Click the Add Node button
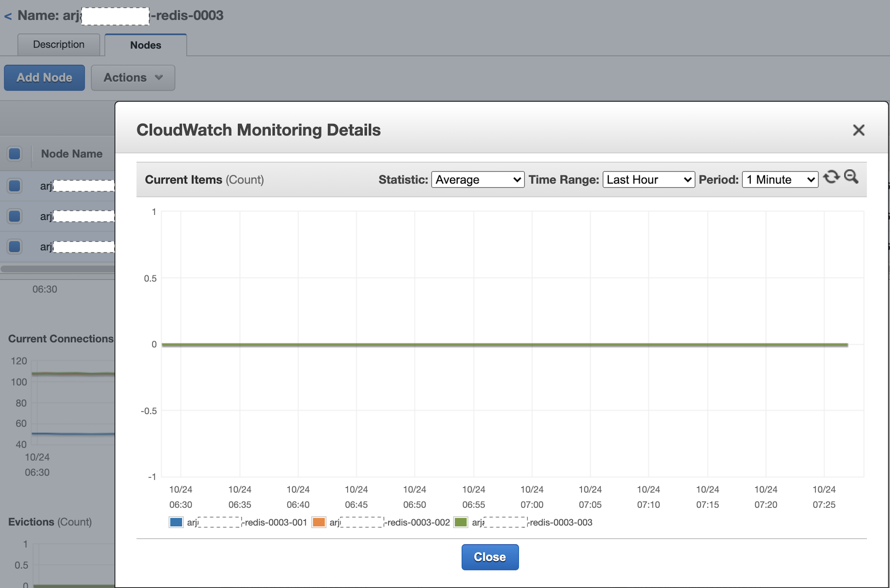Screen dimensions: 890x588 [x=44, y=78]
